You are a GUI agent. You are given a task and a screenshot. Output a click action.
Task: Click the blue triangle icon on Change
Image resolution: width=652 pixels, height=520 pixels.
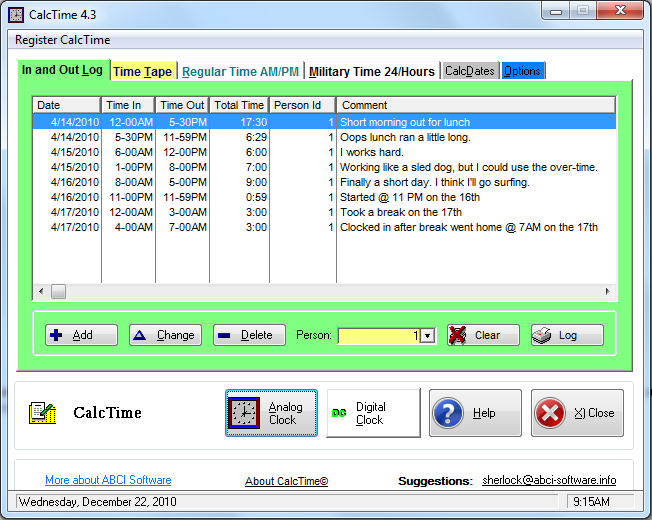140,335
